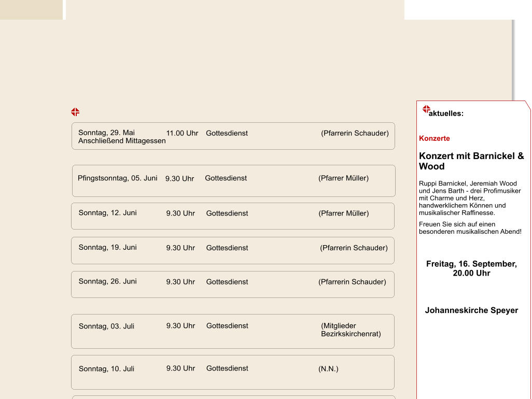
Task: Click the Johanneskirche Speyer venue text
Action: [x=471, y=310]
